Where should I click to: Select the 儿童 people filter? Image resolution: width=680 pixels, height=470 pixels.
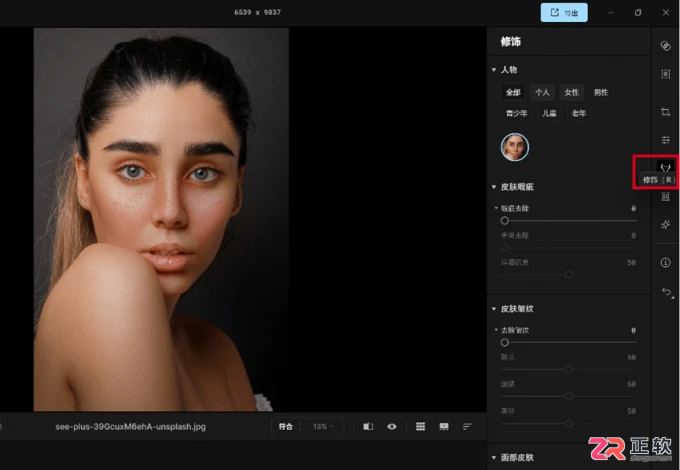coord(549,113)
